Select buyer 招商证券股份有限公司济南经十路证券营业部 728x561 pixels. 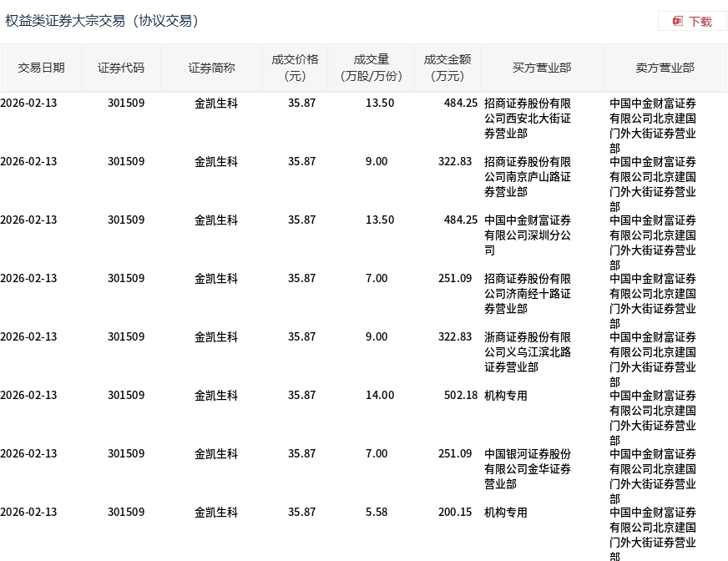point(528,294)
